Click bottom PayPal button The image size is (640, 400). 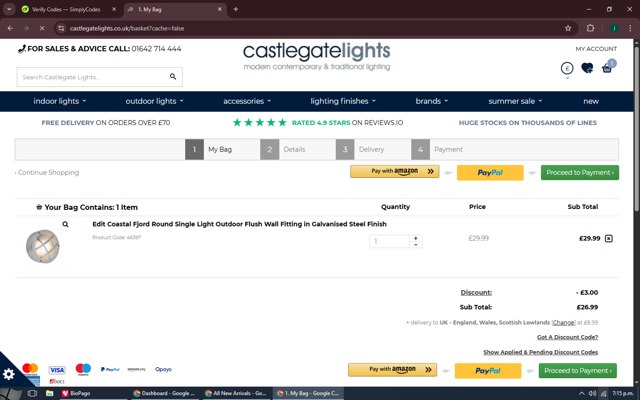[x=488, y=371]
